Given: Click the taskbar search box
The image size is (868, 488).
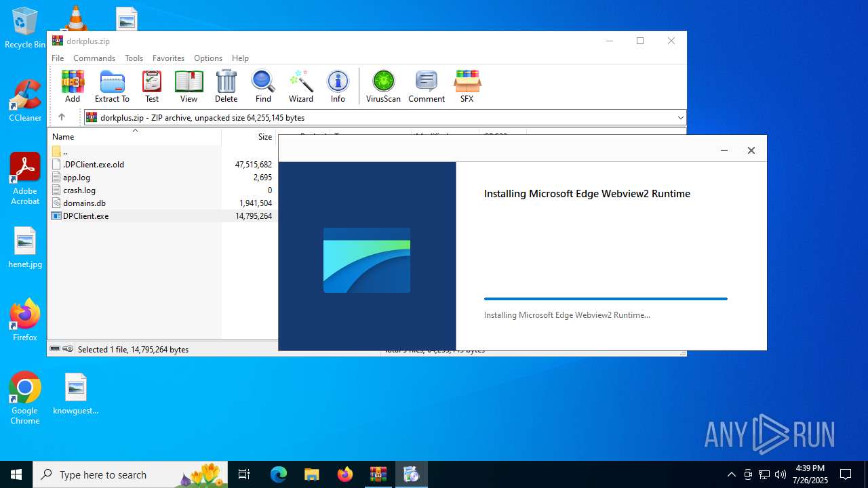Looking at the screenshot, I should point(131,474).
